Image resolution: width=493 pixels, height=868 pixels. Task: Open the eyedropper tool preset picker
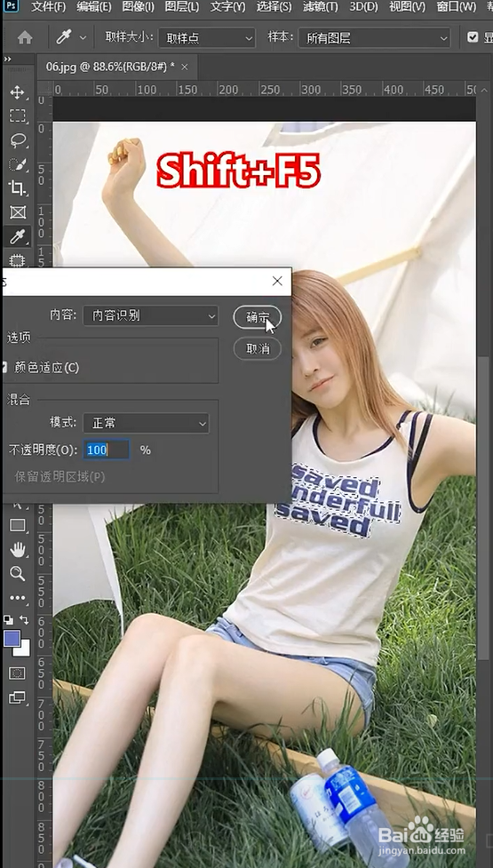tap(83, 37)
